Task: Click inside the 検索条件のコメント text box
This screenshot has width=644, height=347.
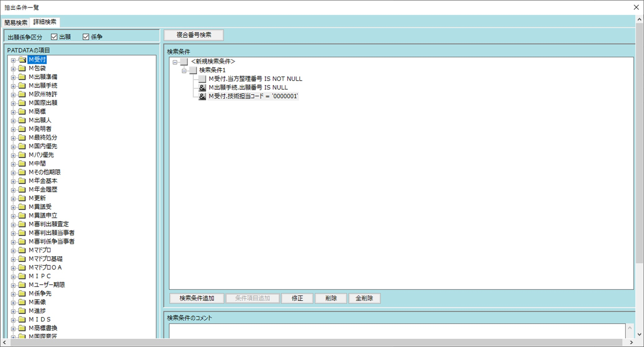Action: pyautogui.click(x=397, y=331)
